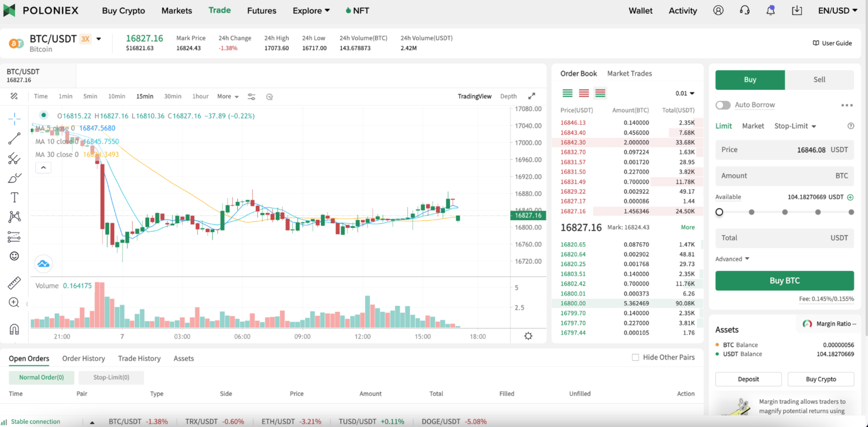This screenshot has height=427, width=868.
Task: Set the amount slider to 100 percent
Action: click(x=851, y=212)
